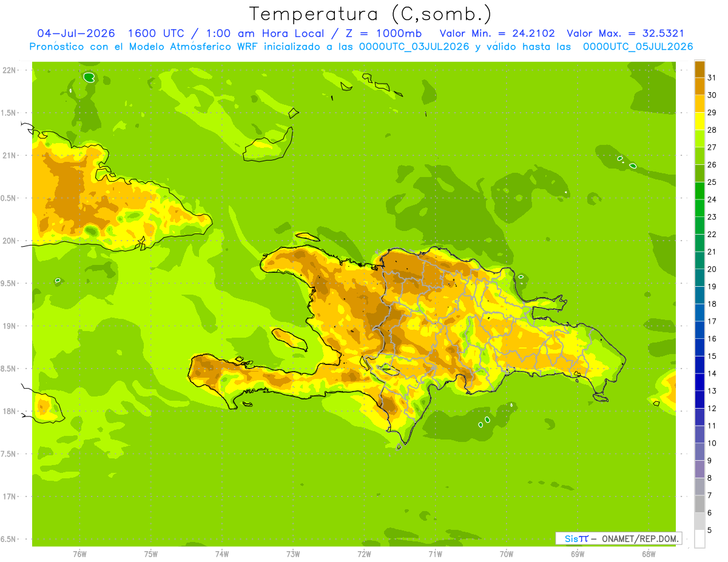This screenshot has width=728, height=562.
Task: Click the 20N latitude axis label
Action: pyautogui.click(x=8, y=241)
